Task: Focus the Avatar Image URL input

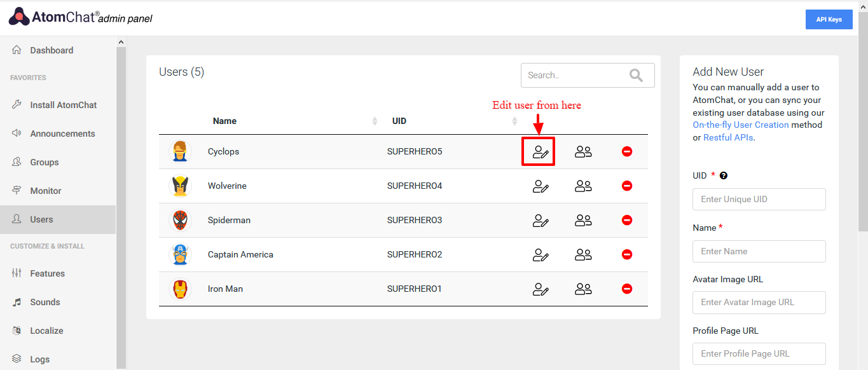Action: (x=759, y=303)
